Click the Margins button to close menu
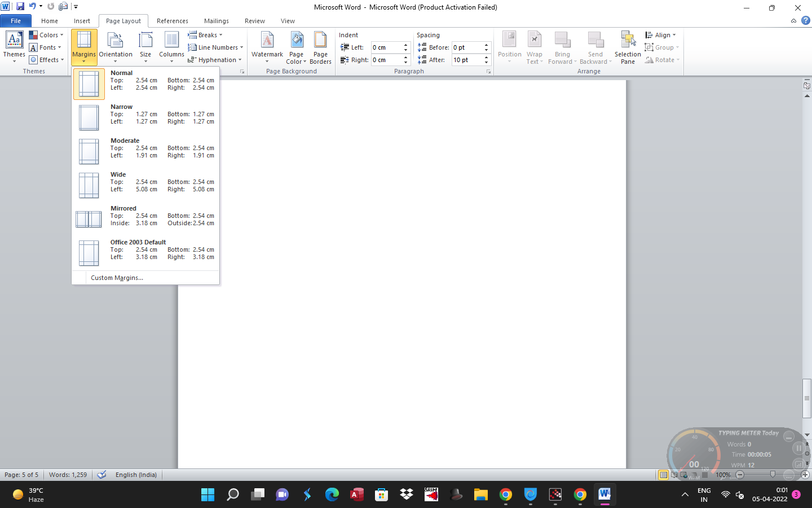 pos(84,47)
